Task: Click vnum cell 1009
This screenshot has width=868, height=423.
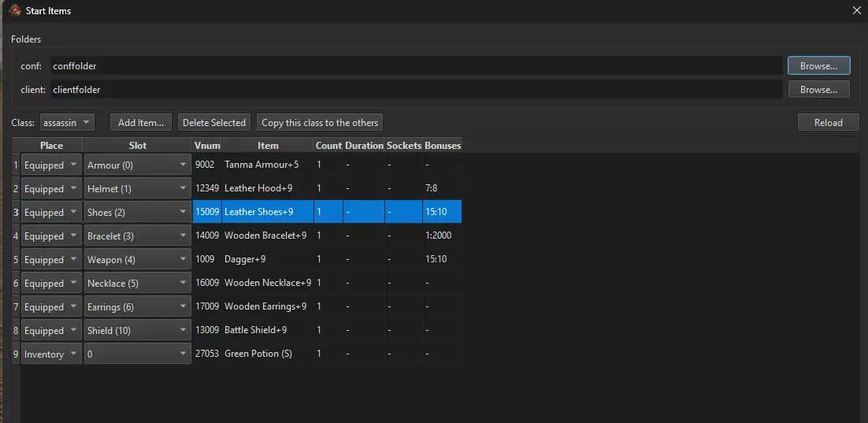Action: coord(207,259)
